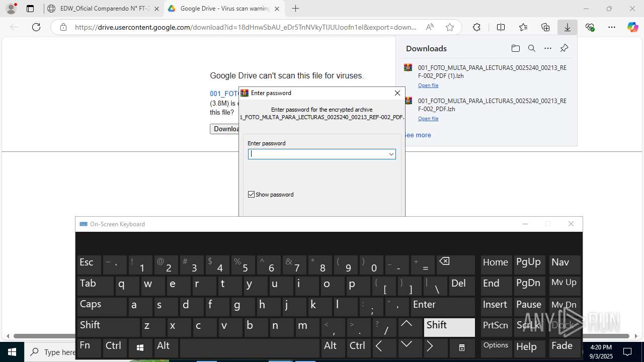Toggle the Caps key on keyboard

click(x=102, y=306)
